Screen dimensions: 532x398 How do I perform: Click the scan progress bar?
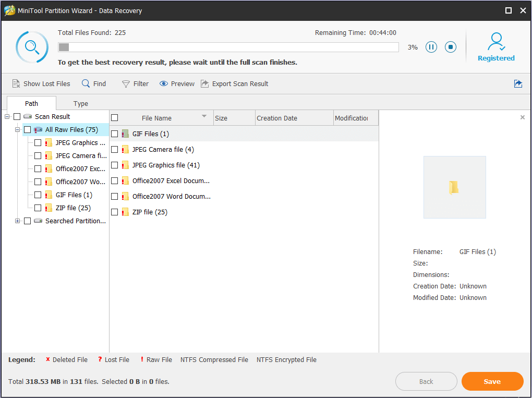tap(228, 47)
